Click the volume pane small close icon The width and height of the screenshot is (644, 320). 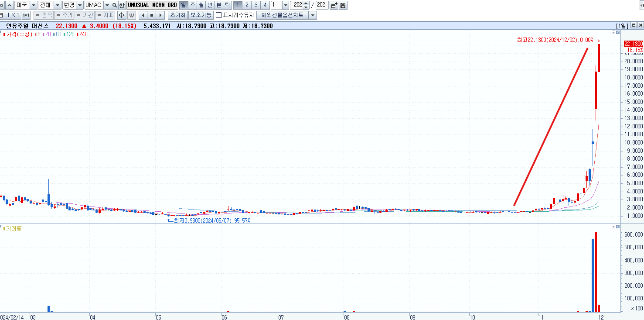[618, 227]
